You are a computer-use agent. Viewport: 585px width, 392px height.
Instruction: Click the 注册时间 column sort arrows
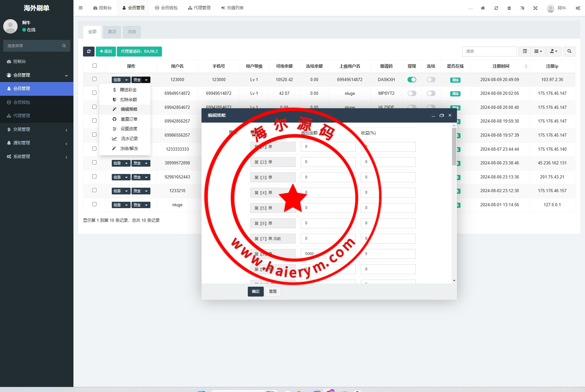(x=526, y=66)
